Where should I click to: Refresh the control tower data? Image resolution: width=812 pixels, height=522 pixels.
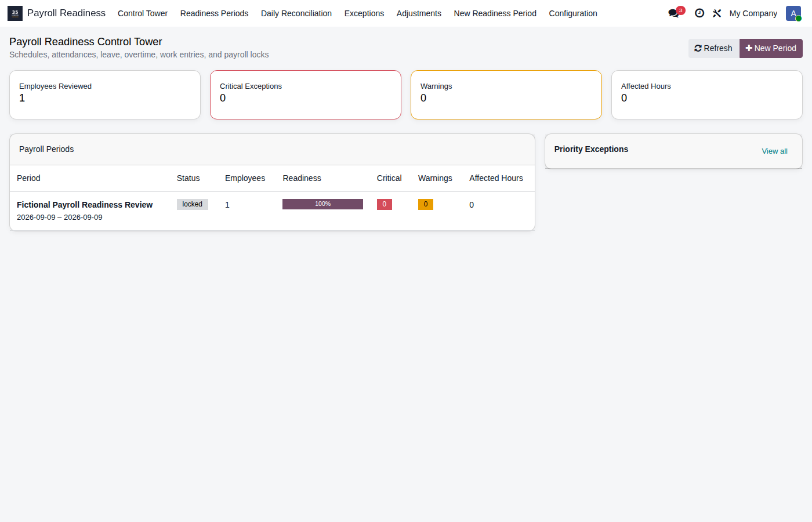click(714, 48)
